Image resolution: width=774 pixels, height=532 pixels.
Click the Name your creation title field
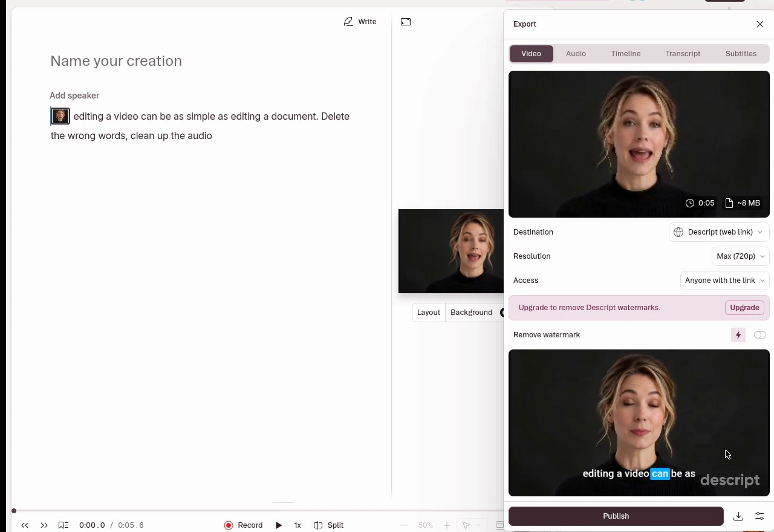(116, 61)
